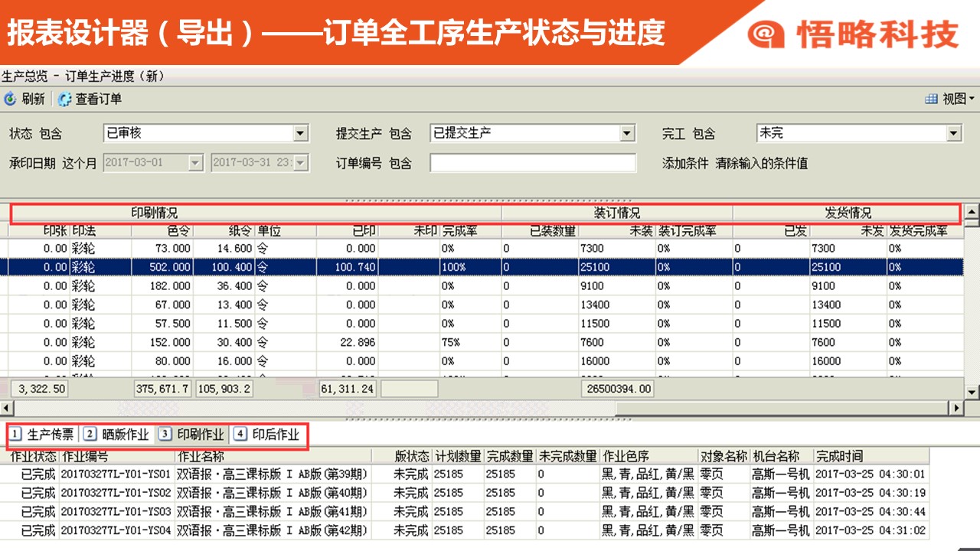This screenshot has width=980, height=551.
Task: Click 清除输入的条件值 to clear conditions
Action: click(761, 163)
